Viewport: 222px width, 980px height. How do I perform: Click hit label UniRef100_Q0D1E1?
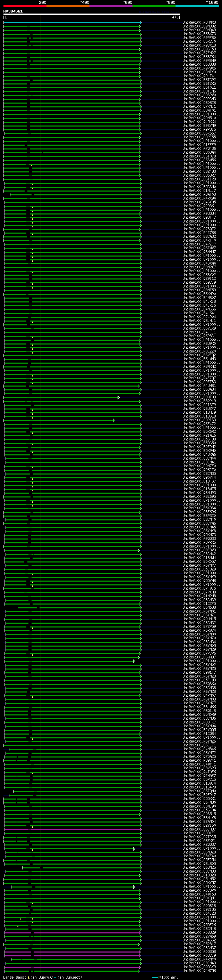(199, 833)
